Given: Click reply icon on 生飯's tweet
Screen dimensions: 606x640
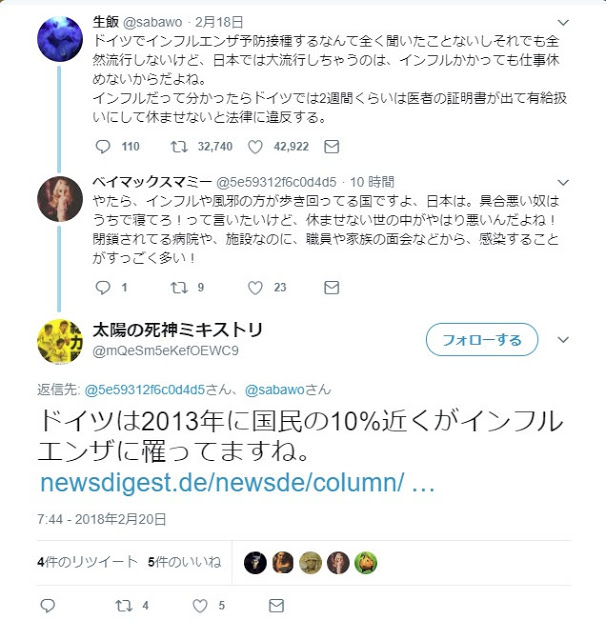Looking at the screenshot, I should click(102, 147).
